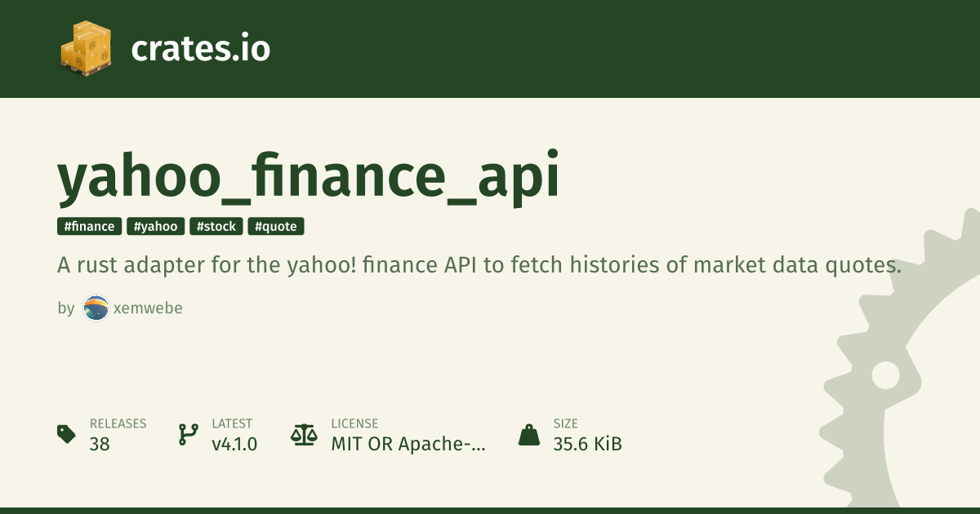Select the #quote keyword tag
The image size is (980, 514).
pyautogui.click(x=276, y=226)
